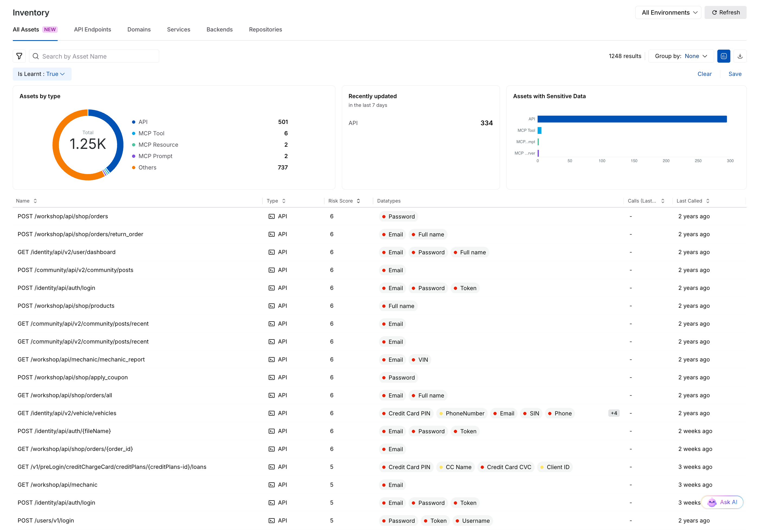The image size is (758, 532).
Task: Click API icon on GET /identity/api/v2/vehicle/vehicles row
Action: pyautogui.click(x=271, y=413)
